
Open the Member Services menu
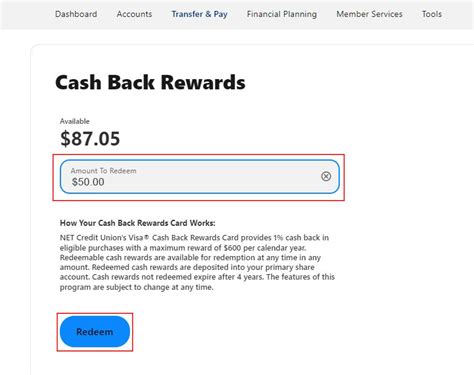369,14
